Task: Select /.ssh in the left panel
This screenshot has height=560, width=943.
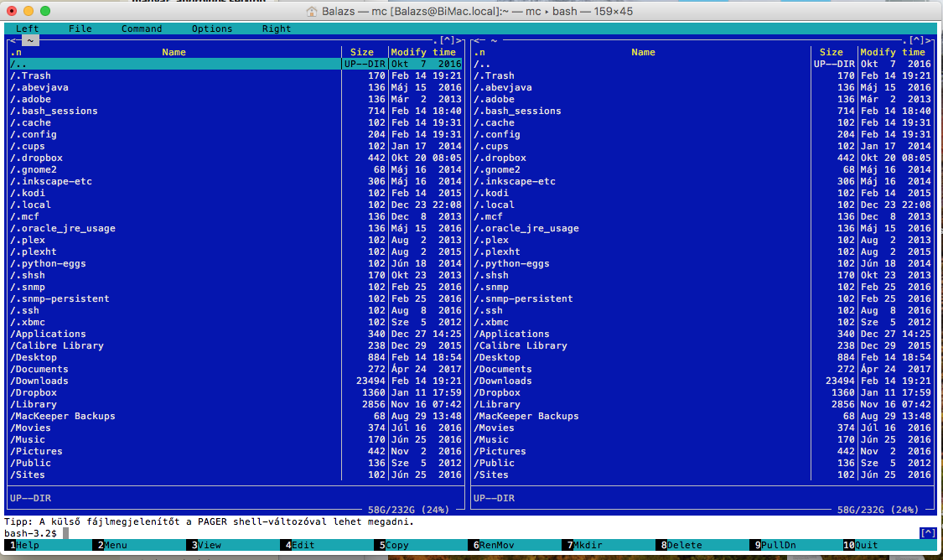Action: 236,310
